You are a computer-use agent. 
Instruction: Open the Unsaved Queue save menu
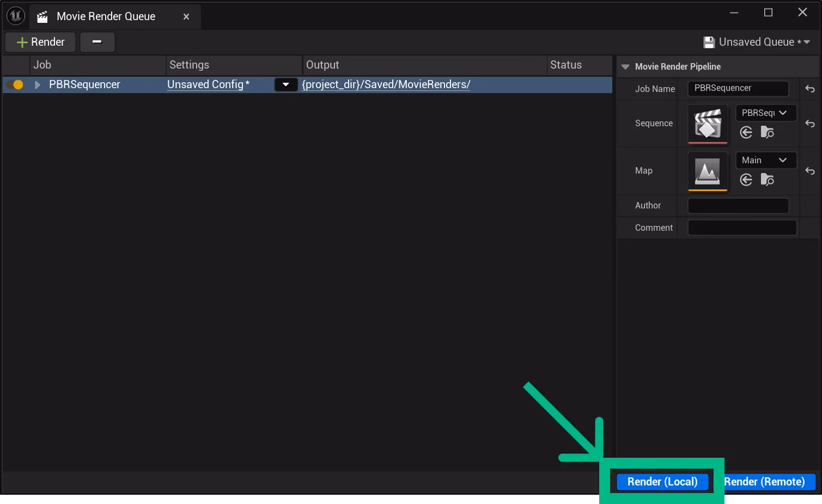[x=757, y=42]
